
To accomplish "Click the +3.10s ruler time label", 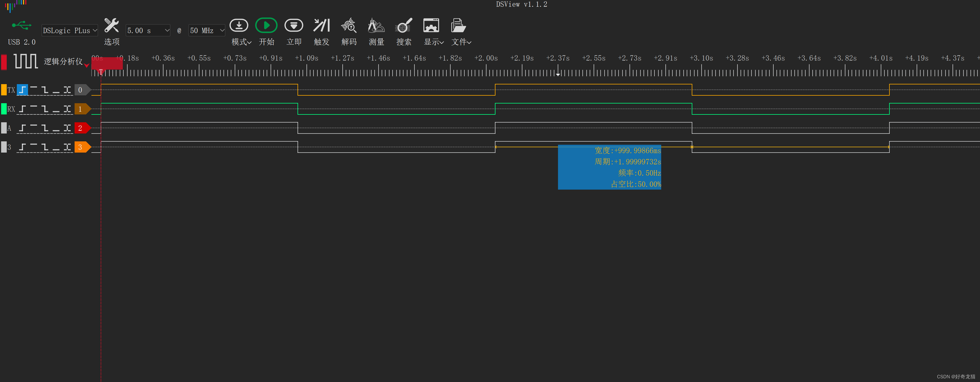I will pos(702,58).
